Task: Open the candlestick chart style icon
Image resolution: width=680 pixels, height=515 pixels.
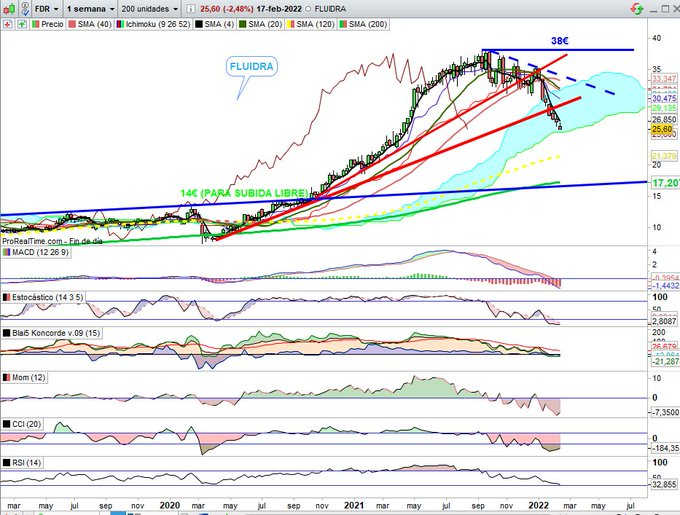Action: pyautogui.click(x=10, y=9)
